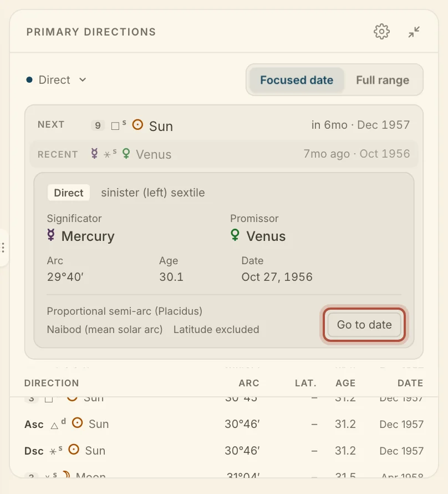Click Venus promissor symbol
The height and width of the screenshot is (494, 448).
tap(235, 235)
